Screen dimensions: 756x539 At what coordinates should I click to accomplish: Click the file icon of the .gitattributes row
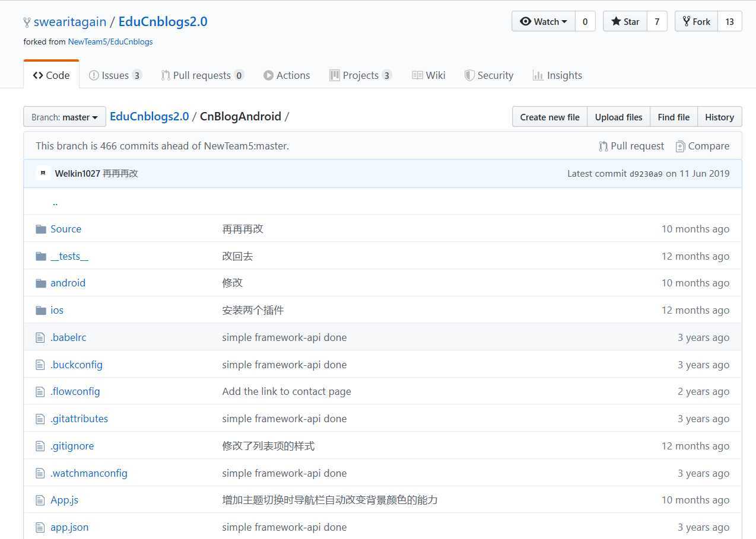(x=40, y=419)
